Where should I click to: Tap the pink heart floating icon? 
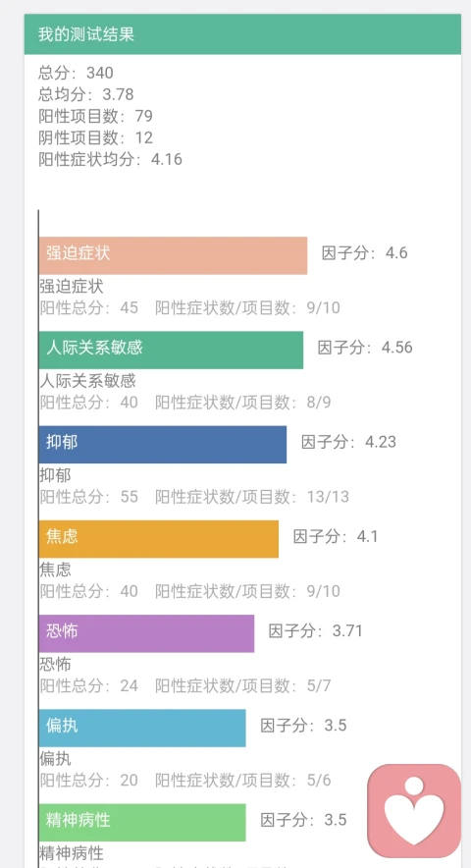(414, 811)
